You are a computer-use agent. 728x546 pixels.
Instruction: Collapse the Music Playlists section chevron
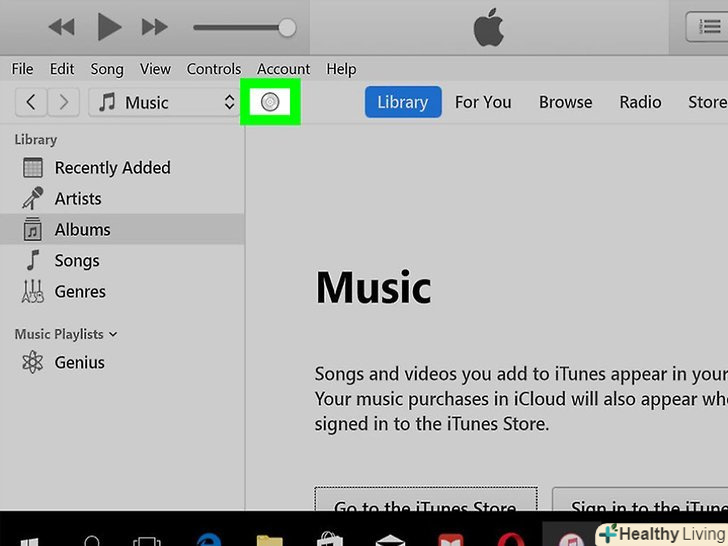tap(113, 334)
